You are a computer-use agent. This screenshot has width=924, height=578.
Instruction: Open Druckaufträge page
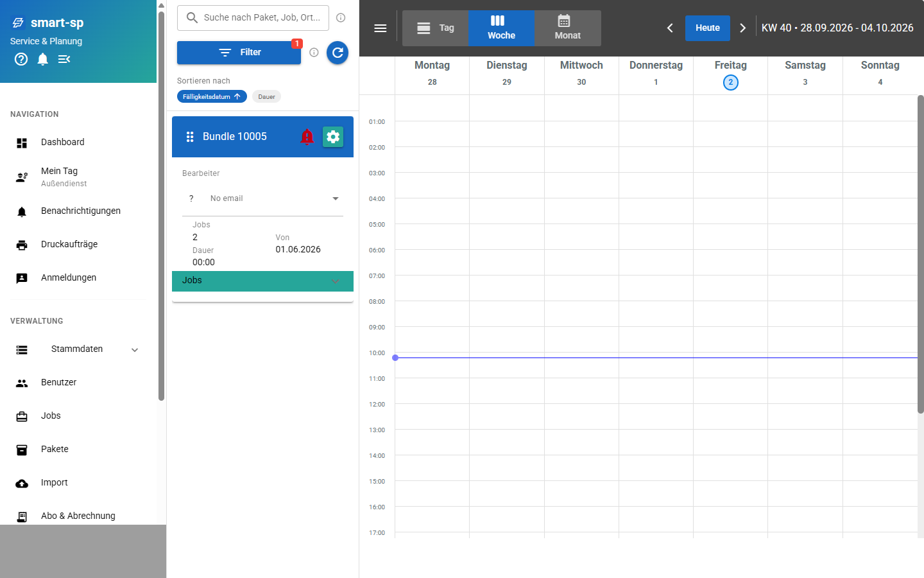[78, 245]
